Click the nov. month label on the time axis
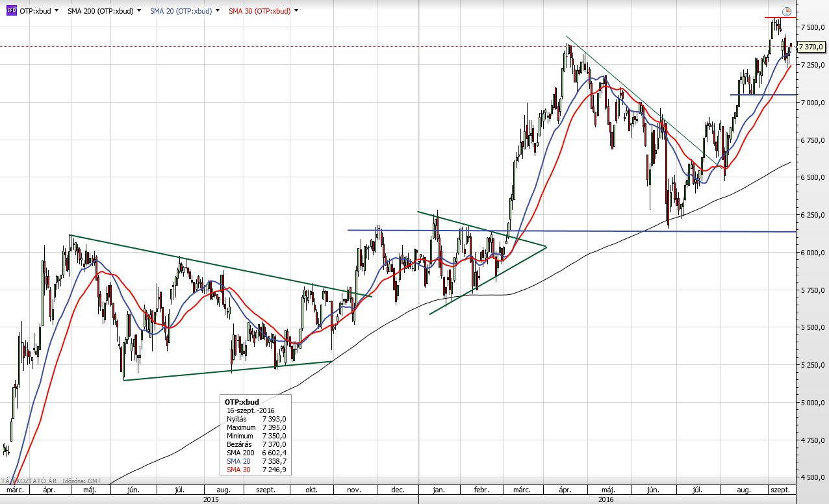Viewport: 829px width, 504px height. (354, 490)
